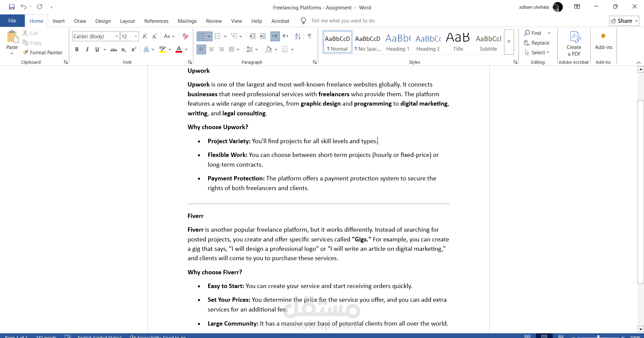Apply the Subtitle style
Image resolution: width=644 pixels, height=338 pixels.
point(488,42)
